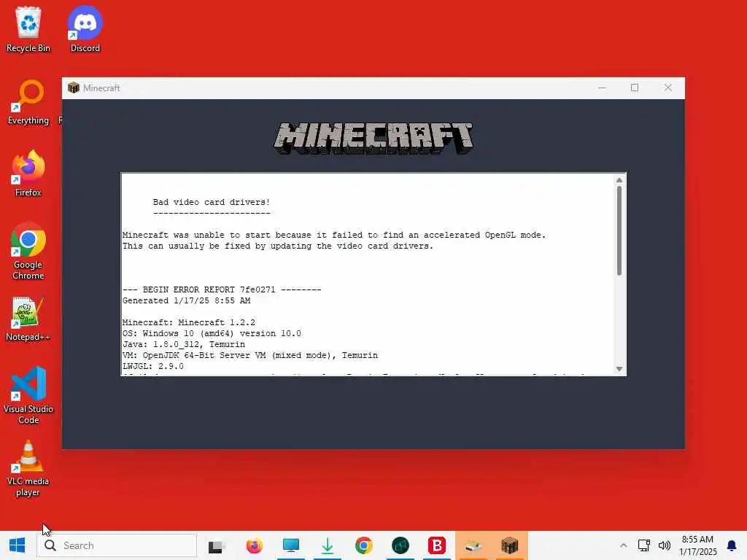The image size is (747, 560).
Task: Click the Minecraft logo banner
Action: 373,138
